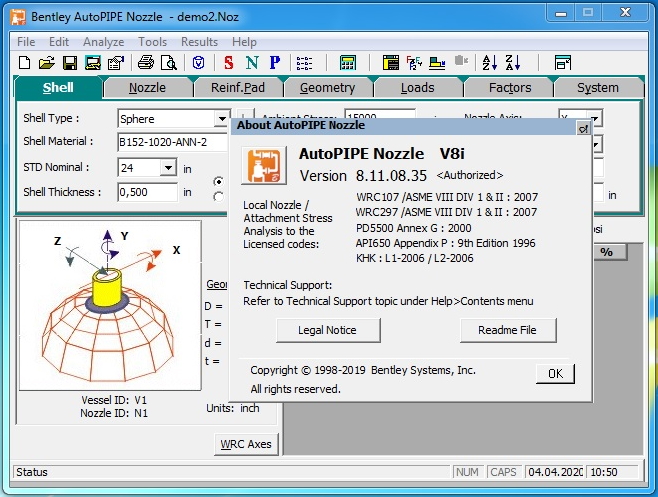Expand the Shell Type Sphere dropdown
This screenshot has height=497, width=658.
[x=222, y=119]
